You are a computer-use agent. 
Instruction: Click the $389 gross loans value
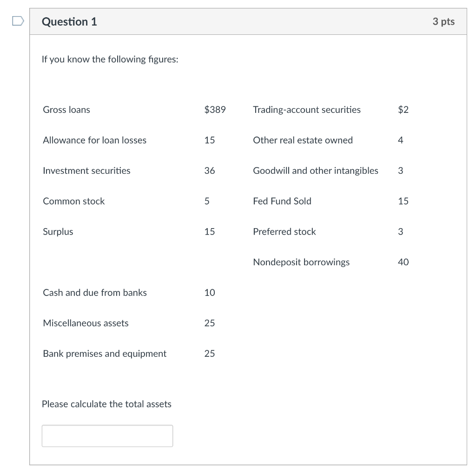(x=215, y=110)
